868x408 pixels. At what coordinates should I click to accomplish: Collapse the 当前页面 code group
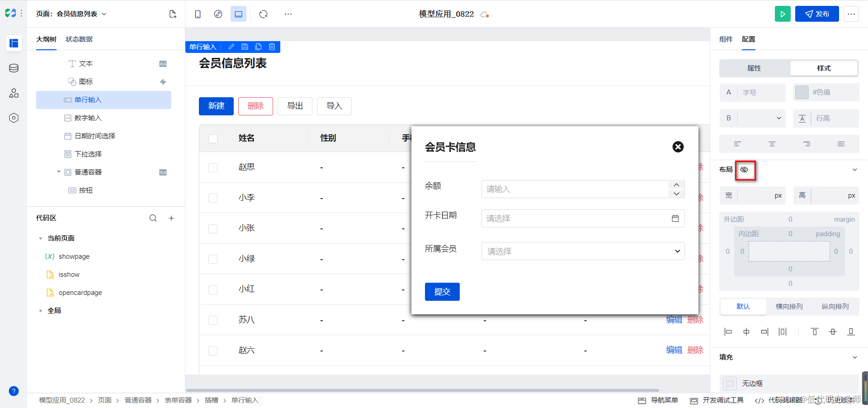tap(41, 238)
